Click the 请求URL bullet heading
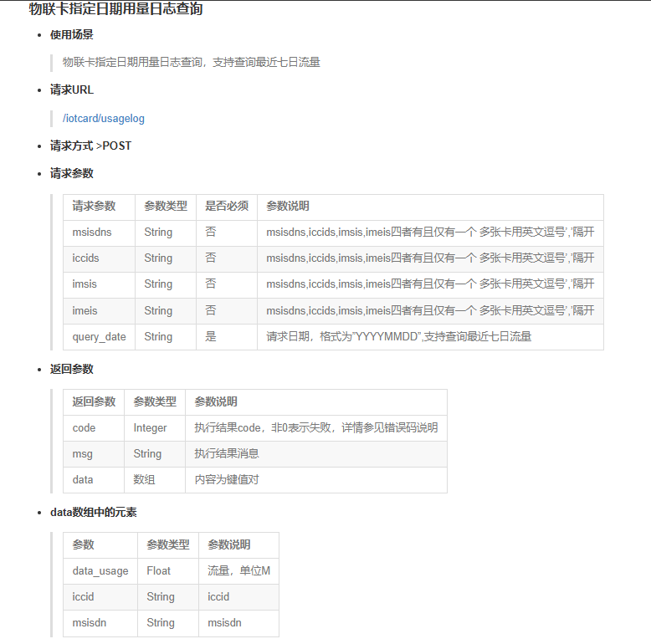This screenshot has height=644, width=651. (72, 89)
